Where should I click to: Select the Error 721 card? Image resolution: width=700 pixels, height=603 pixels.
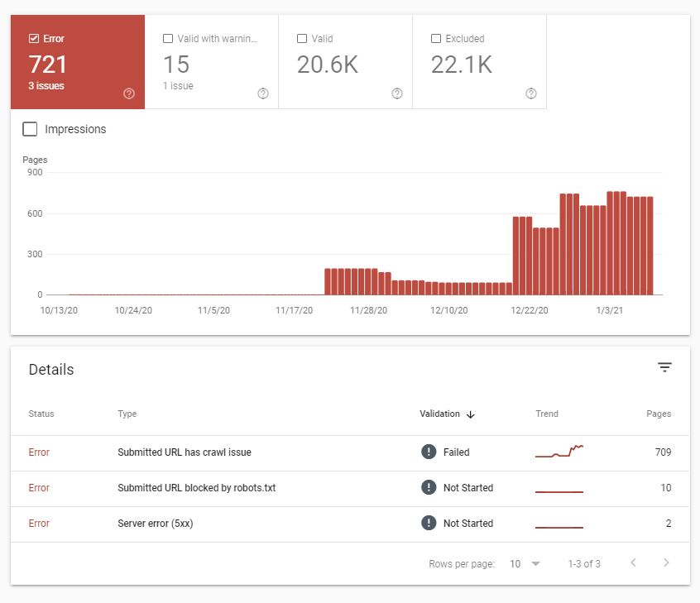78,61
